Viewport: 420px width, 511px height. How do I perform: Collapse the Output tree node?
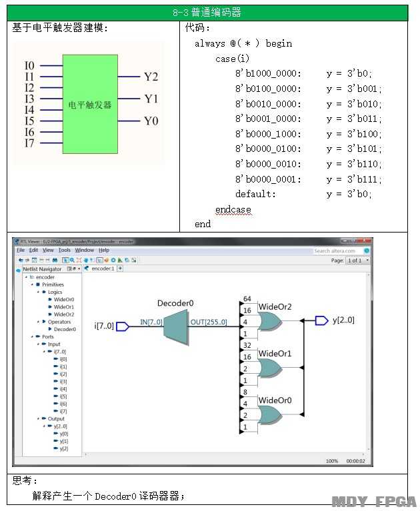click(x=38, y=419)
